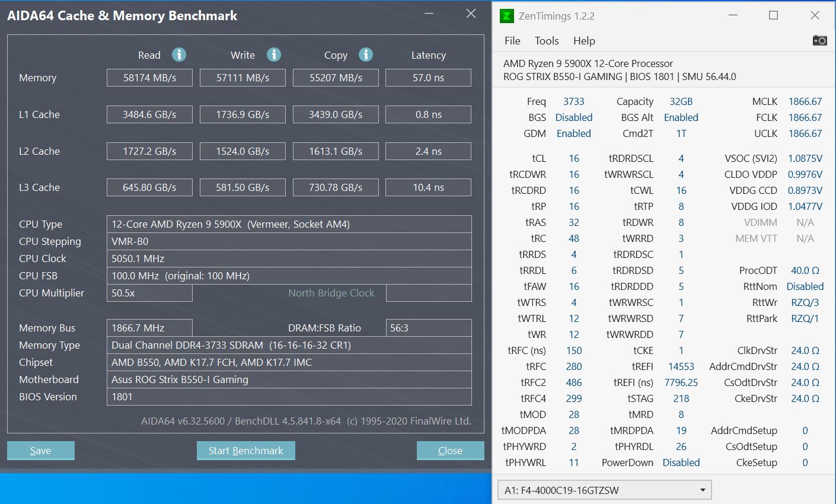Click VSOC (SVI2) value 1.0875V
Screen dimensions: 836x504
805,158
